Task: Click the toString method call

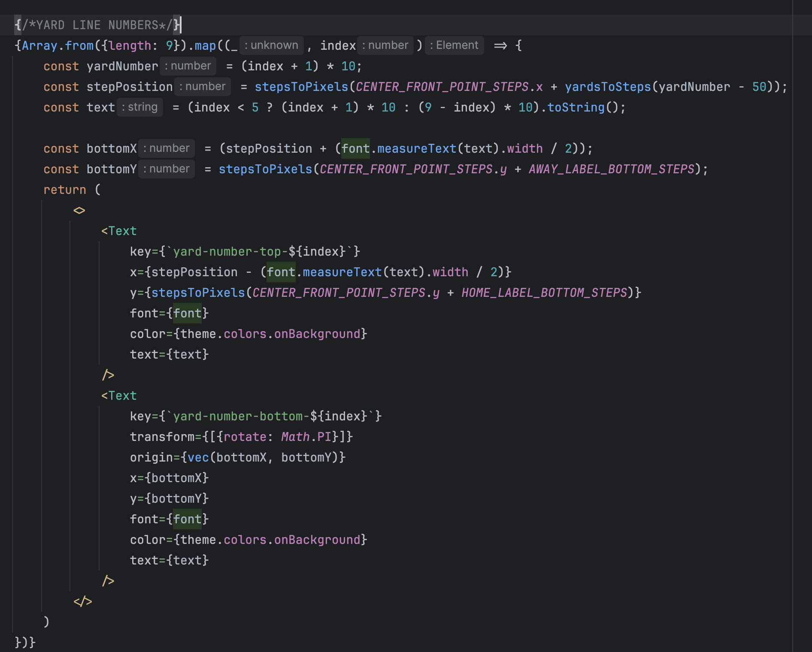Action: click(576, 108)
